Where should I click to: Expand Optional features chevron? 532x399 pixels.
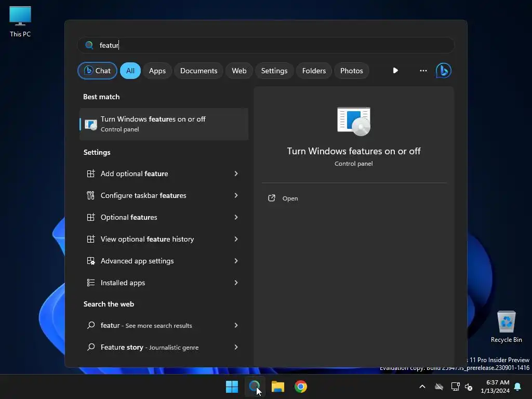coord(236,217)
